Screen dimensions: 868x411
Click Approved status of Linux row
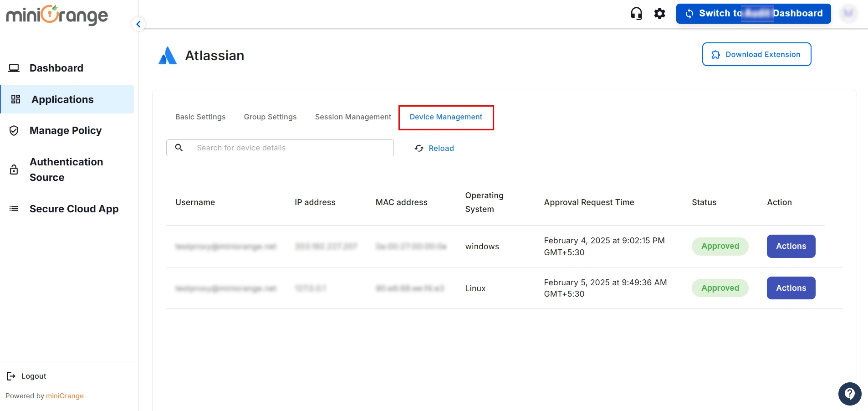point(720,288)
